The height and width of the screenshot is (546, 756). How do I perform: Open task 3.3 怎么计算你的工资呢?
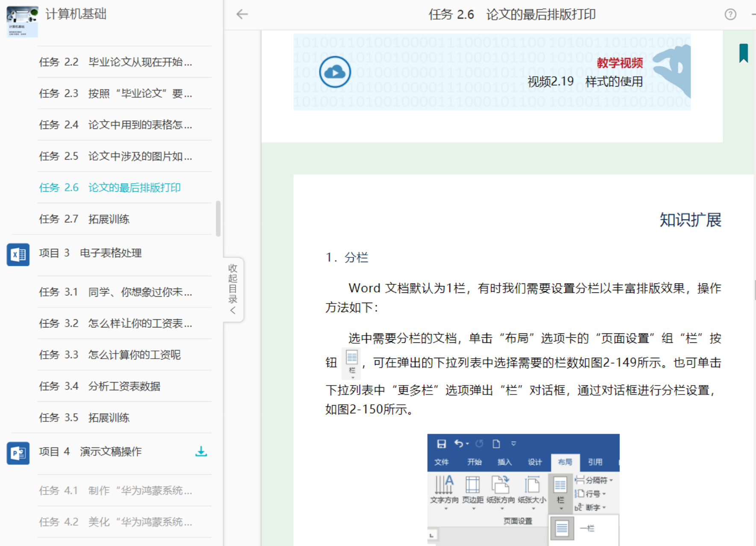tap(110, 355)
